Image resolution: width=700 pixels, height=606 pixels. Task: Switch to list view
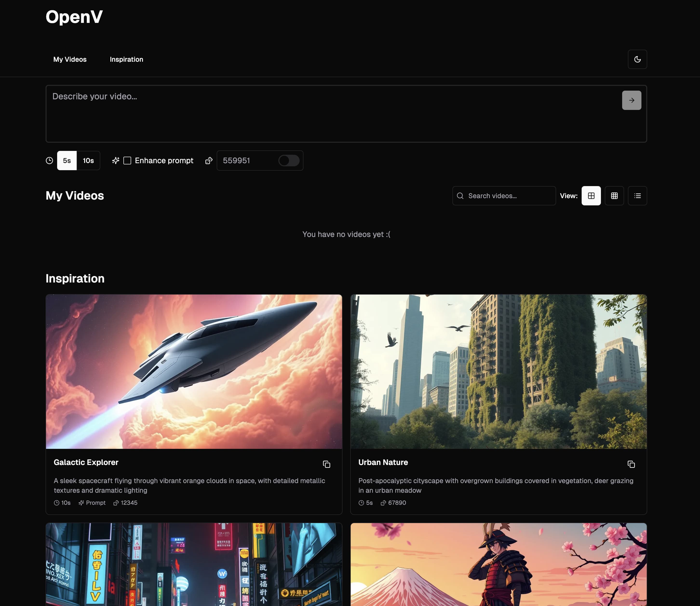click(x=637, y=196)
